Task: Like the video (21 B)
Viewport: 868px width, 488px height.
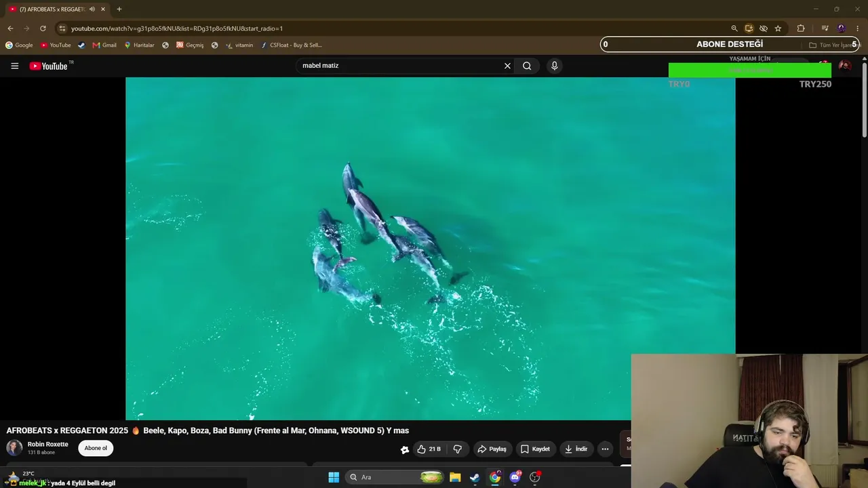Action: 429,449
